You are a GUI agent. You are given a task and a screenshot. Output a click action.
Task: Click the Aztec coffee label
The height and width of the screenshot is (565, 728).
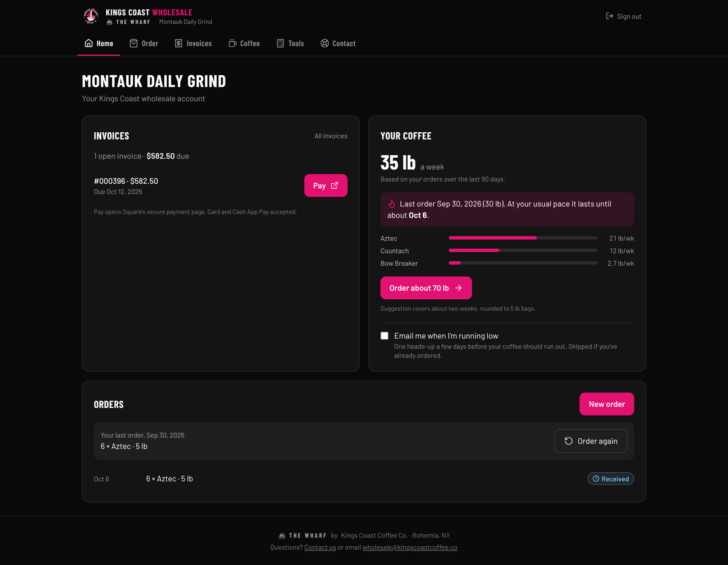(x=389, y=239)
